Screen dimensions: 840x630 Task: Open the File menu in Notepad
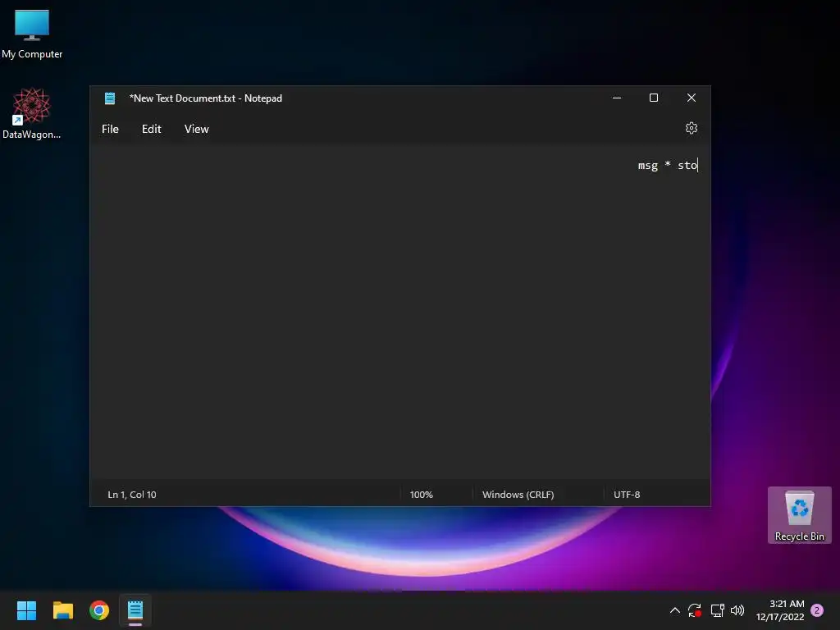111,129
